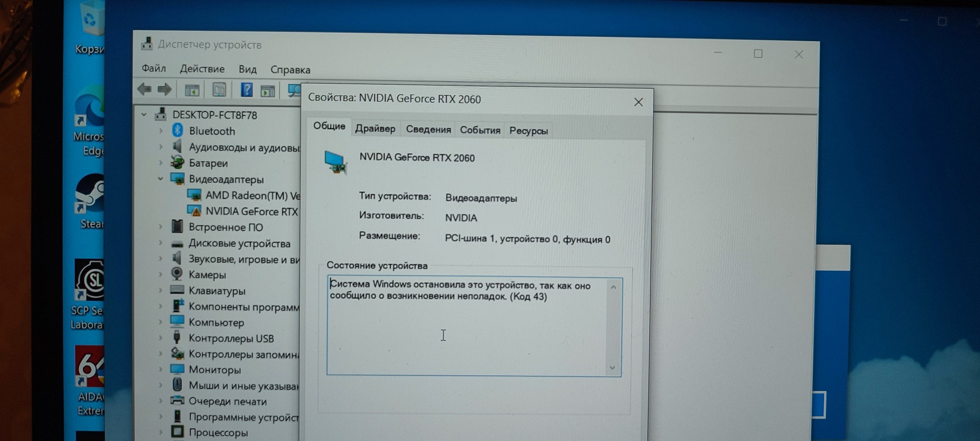Image resolution: width=980 pixels, height=441 pixels.
Task: Collapse the DESKTOP-FCT8F78 root node
Action: (x=144, y=114)
